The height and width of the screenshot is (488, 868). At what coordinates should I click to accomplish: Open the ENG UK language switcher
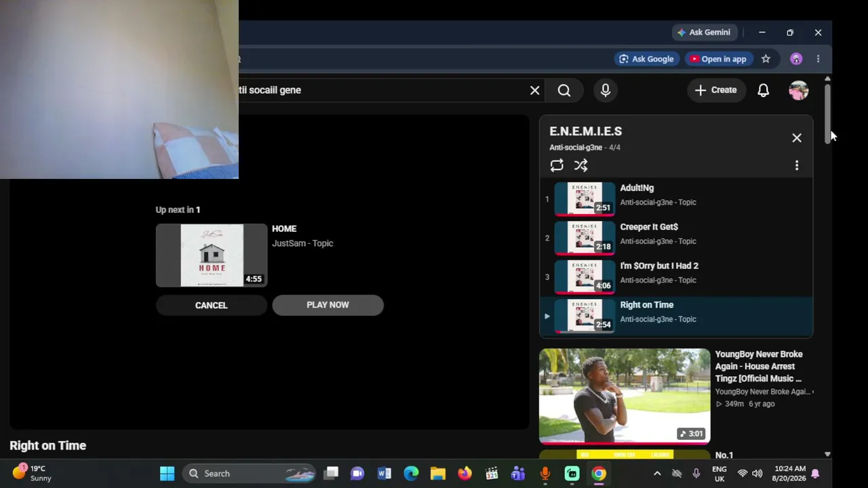tap(719, 474)
